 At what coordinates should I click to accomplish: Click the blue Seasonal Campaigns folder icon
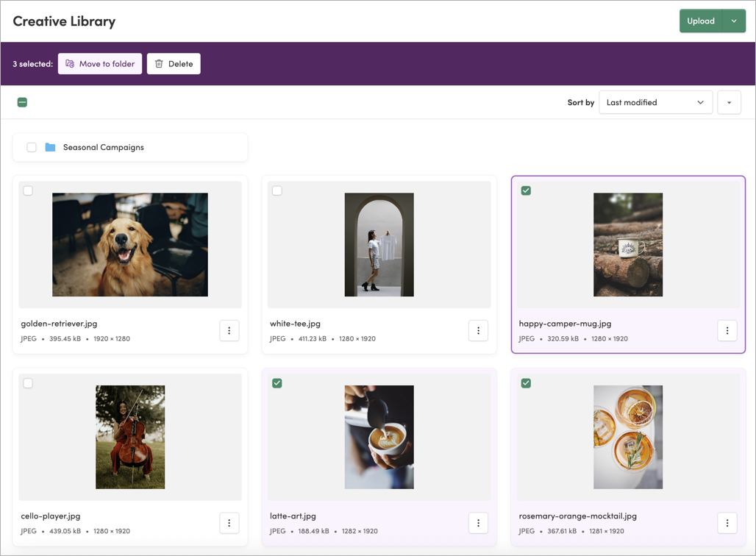50,147
